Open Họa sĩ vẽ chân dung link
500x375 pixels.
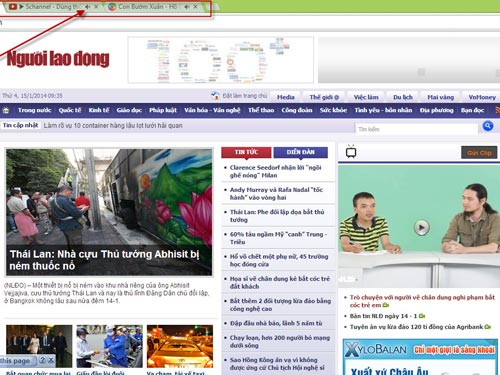point(280,282)
